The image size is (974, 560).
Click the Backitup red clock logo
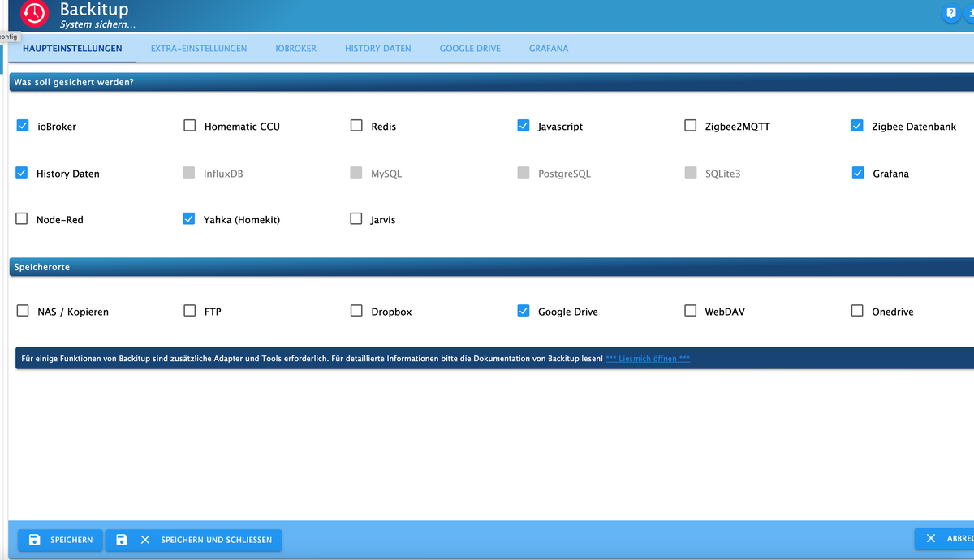click(x=34, y=15)
